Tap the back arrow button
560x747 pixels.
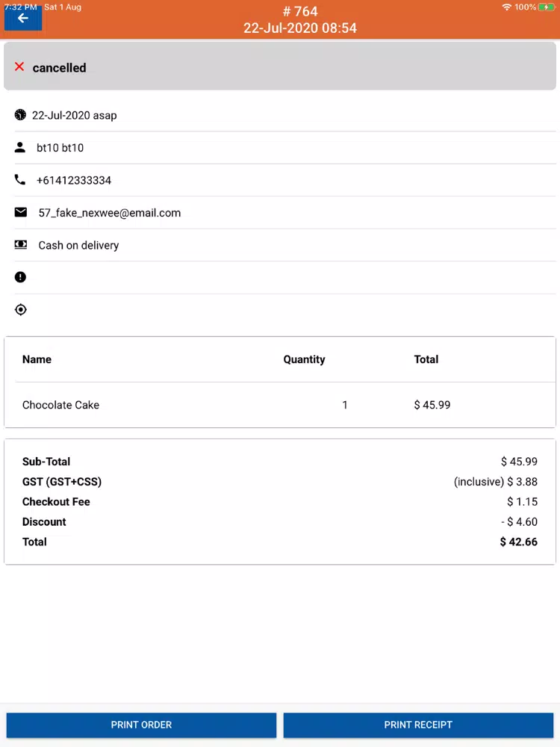click(x=23, y=19)
